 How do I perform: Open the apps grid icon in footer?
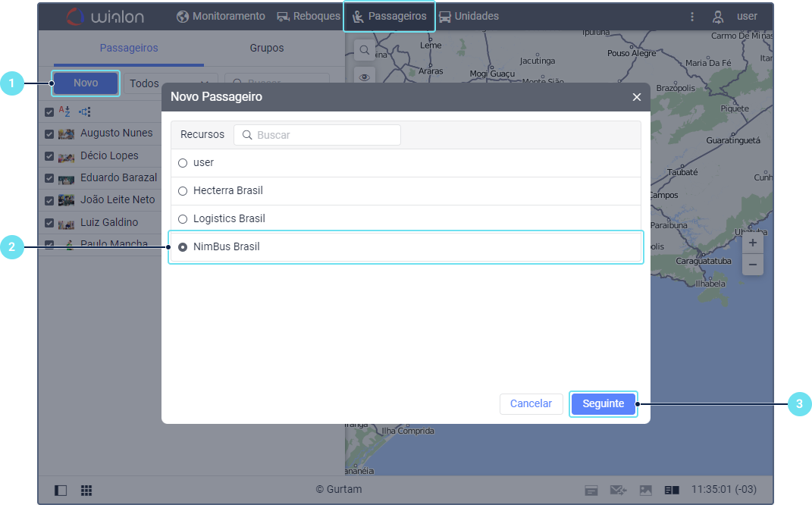pos(86,490)
